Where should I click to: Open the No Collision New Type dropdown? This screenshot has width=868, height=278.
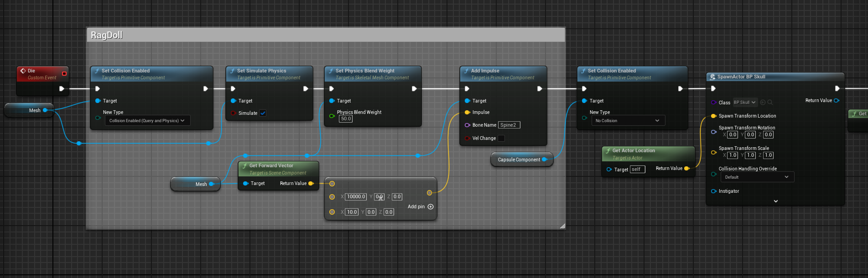[628, 121]
